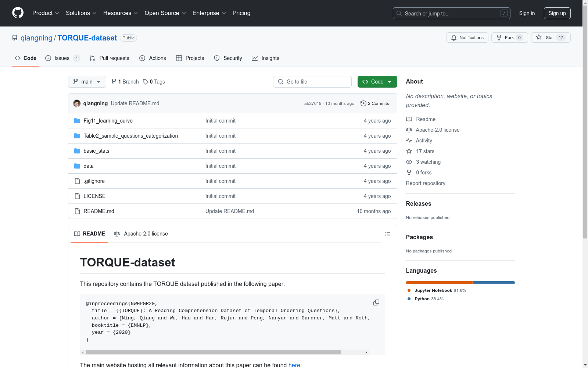This screenshot has width=588, height=368.
Task: Open the basic_stats folder
Action: 96,151
